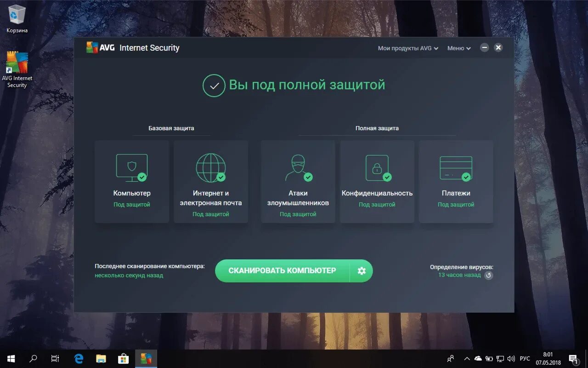Image resolution: width=588 pixels, height=368 pixels.
Task: Open OneDrive tray icon
Action: [478, 359]
